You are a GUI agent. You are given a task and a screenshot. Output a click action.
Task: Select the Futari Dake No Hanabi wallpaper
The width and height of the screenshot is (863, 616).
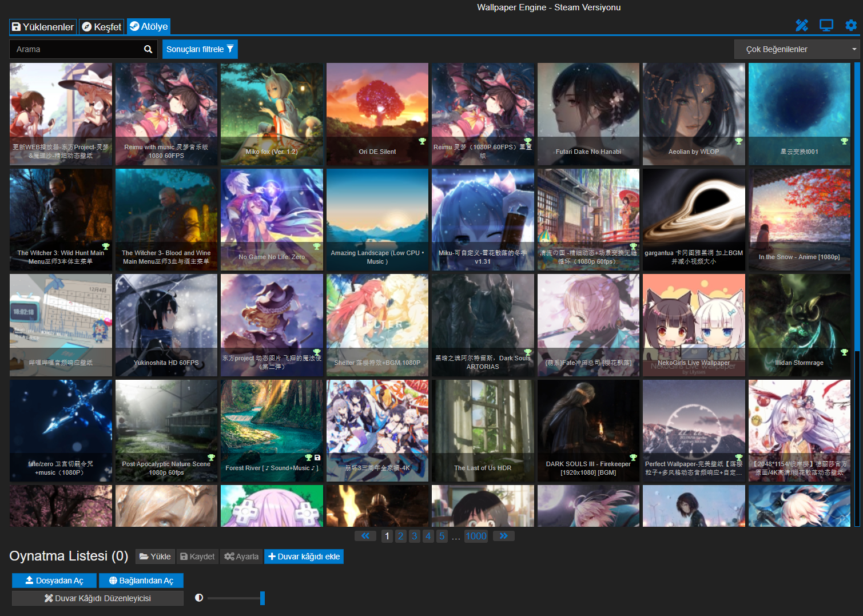pyautogui.click(x=588, y=114)
